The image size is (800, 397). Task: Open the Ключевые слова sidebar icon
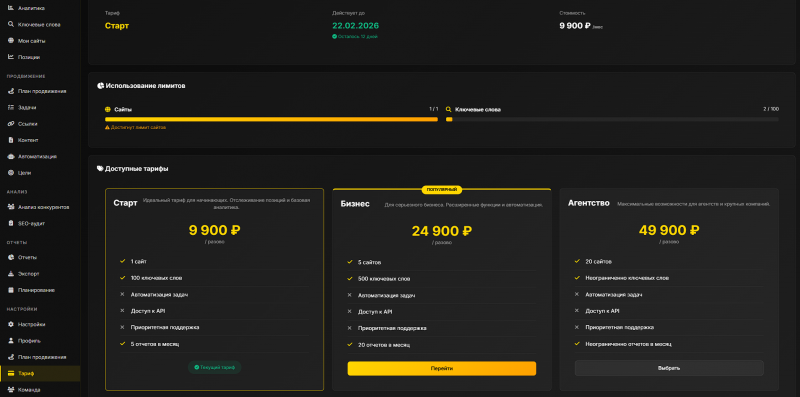pos(11,24)
